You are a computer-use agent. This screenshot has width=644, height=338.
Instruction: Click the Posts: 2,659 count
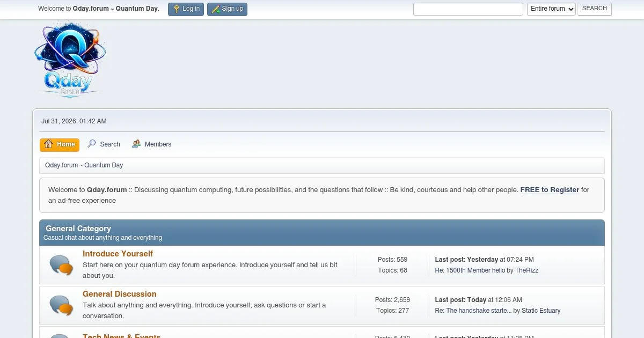(392, 300)
